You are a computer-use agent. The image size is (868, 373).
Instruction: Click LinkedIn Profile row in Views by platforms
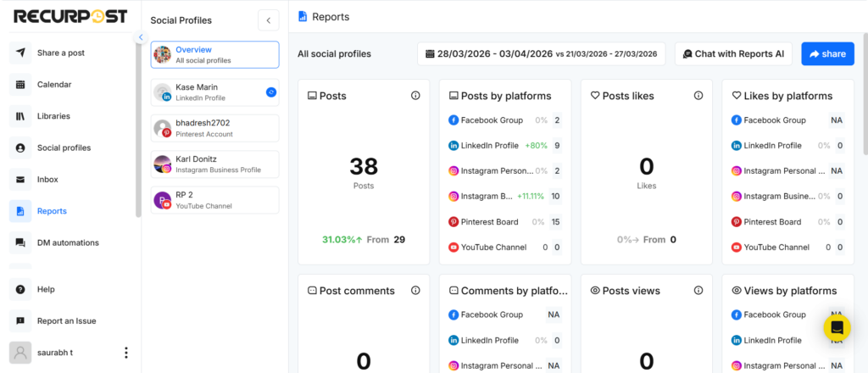tap(788, 340)
